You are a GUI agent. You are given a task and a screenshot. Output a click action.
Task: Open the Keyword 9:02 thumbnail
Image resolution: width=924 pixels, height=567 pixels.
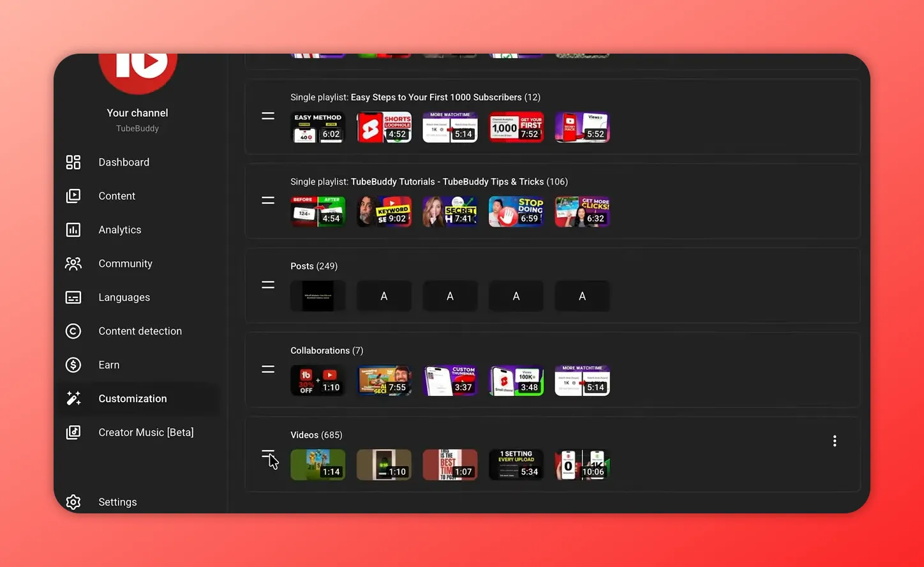pyautogui.click(x=384, y=211)
